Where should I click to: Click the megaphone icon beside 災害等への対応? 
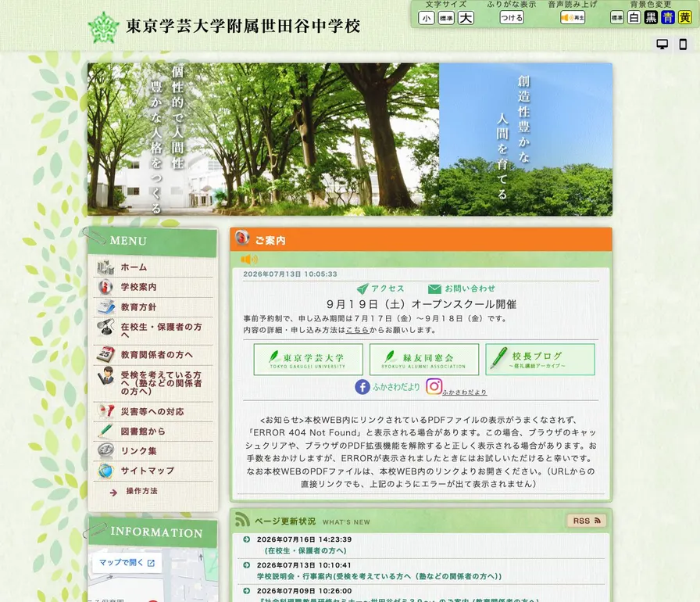click(x=105, y=411)
